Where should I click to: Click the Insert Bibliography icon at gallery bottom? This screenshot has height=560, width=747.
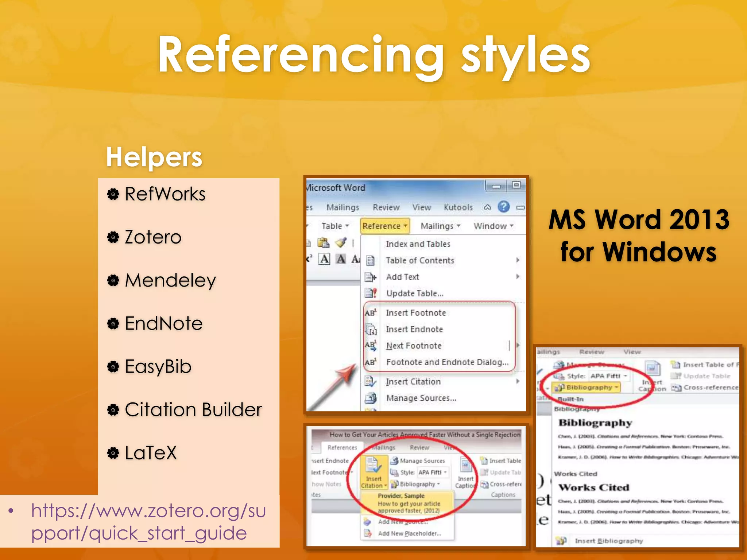click(x=561, y=541)
